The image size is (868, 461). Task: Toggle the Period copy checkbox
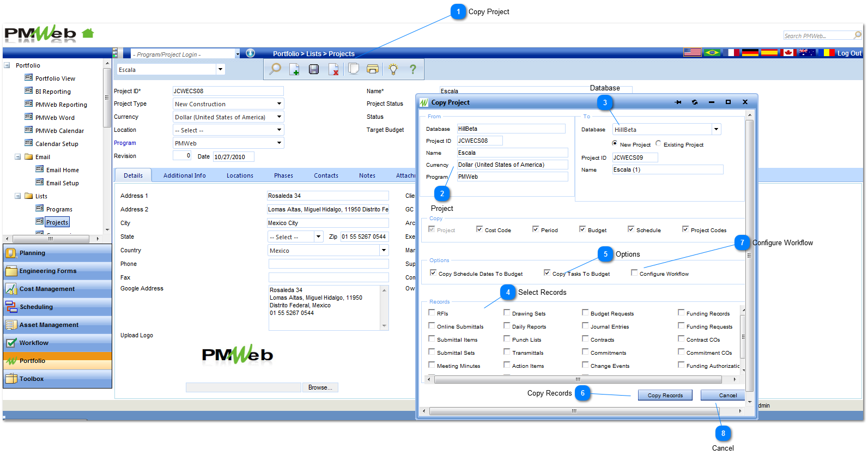click(536, 229)
